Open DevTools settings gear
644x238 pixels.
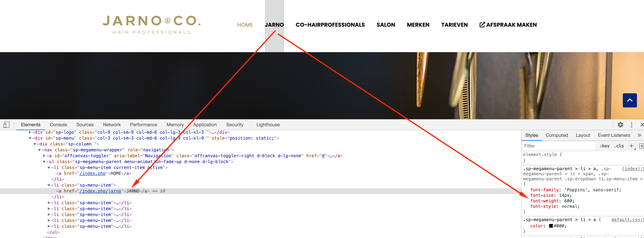pyautogui.click(x=620, y=125)
